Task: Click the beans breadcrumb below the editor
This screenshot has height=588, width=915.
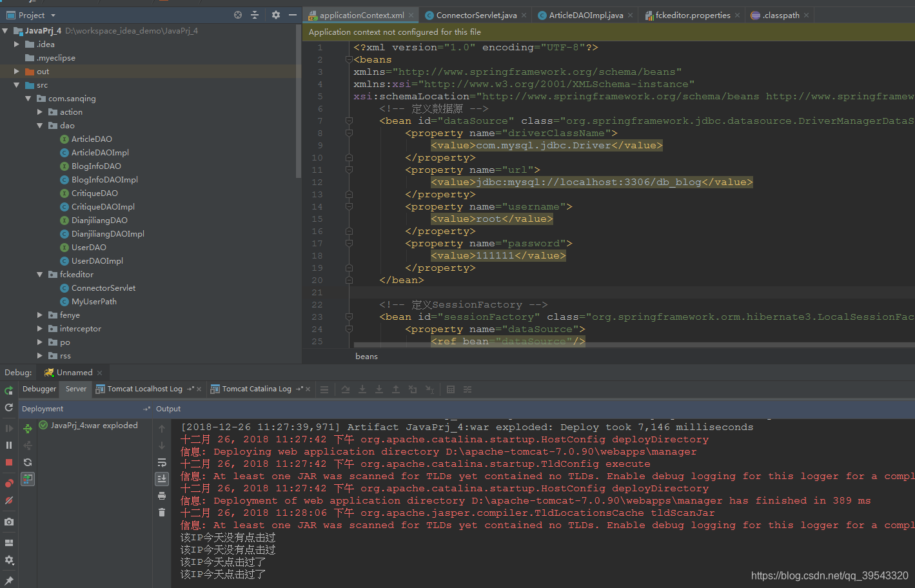Action: [x=366, y=357]
